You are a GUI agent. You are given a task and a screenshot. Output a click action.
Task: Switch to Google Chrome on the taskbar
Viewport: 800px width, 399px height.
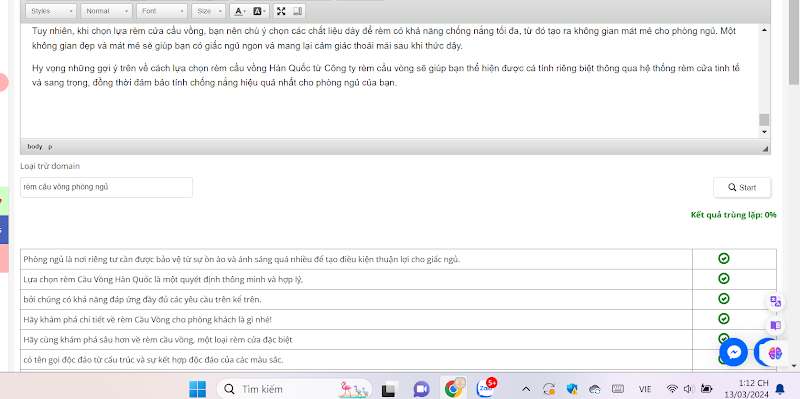[x=453, y=389]
